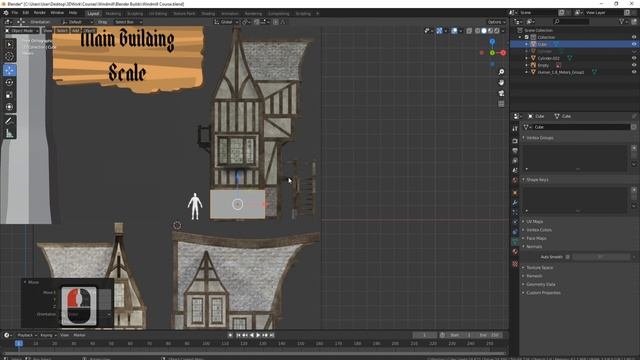This screenshot has height=360, width=640.
Task: Jump to timeline end frame
Action: (x=272, y=335)
